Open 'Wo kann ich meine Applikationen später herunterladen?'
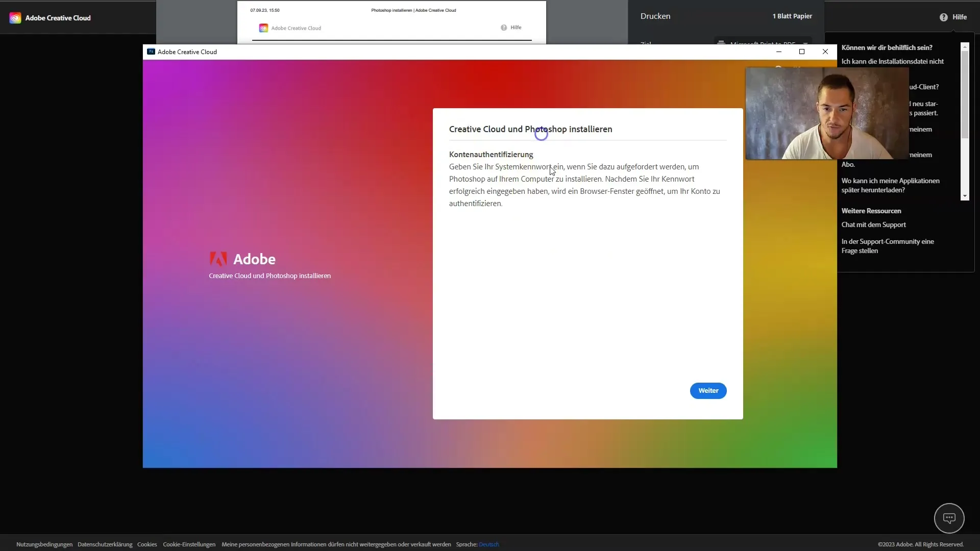 point(890,185)
